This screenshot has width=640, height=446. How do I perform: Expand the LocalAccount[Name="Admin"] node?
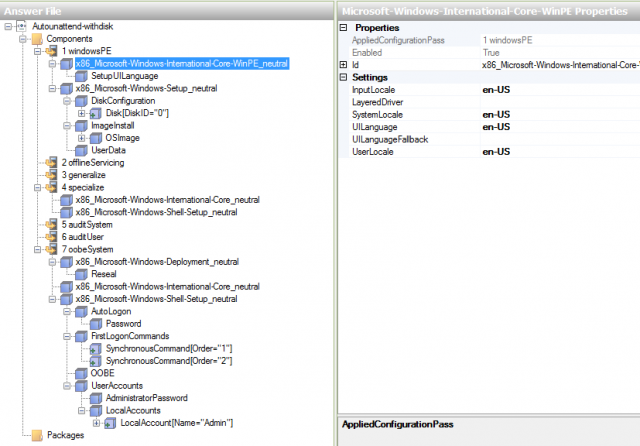coord(96,423)
